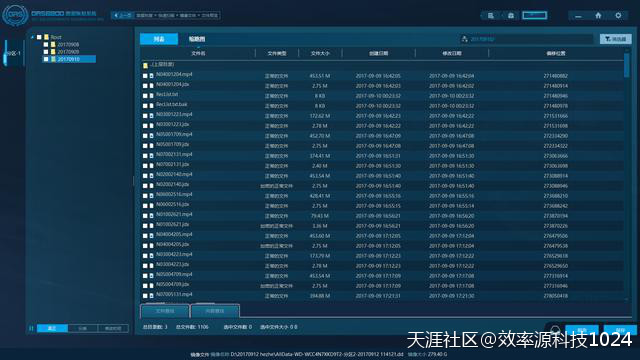Click the search-list icon in top toolbar
The width and height of the screenshot is (640, 360).
pyautogui.click(x=491, y=16)
